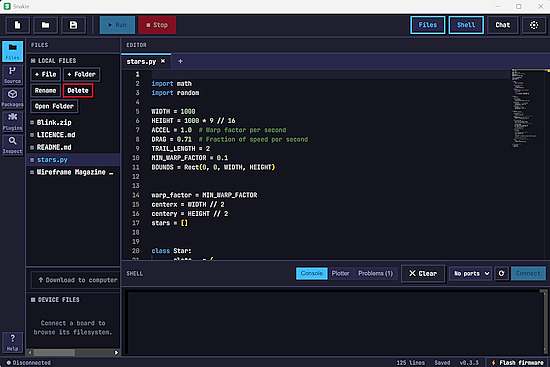Screen dimensions: 550x367
Task: Open the Plugins sidebar panel
Action: click(12, 122)
